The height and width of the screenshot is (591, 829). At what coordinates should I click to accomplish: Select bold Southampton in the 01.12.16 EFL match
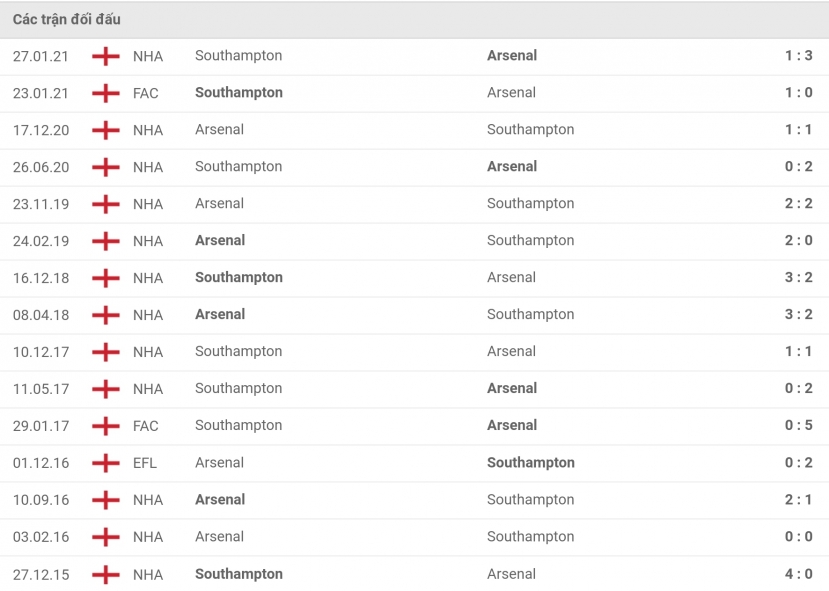click(531, 463)
